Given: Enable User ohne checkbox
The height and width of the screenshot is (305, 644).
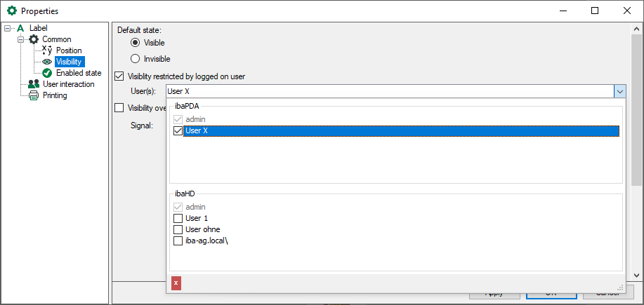Looking at the screenshot, I should pyautogui.click(x=178, y=229).
